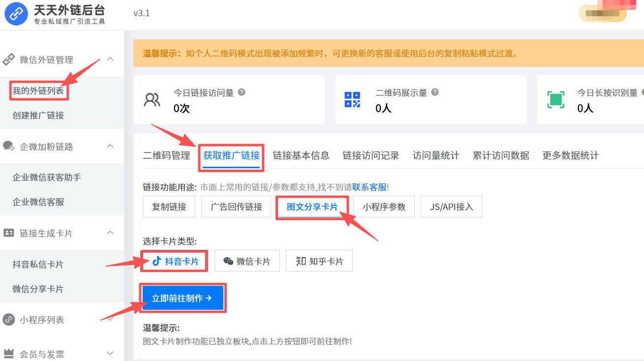Click the visitors people icon
The image size is (644, 361).
152,100
